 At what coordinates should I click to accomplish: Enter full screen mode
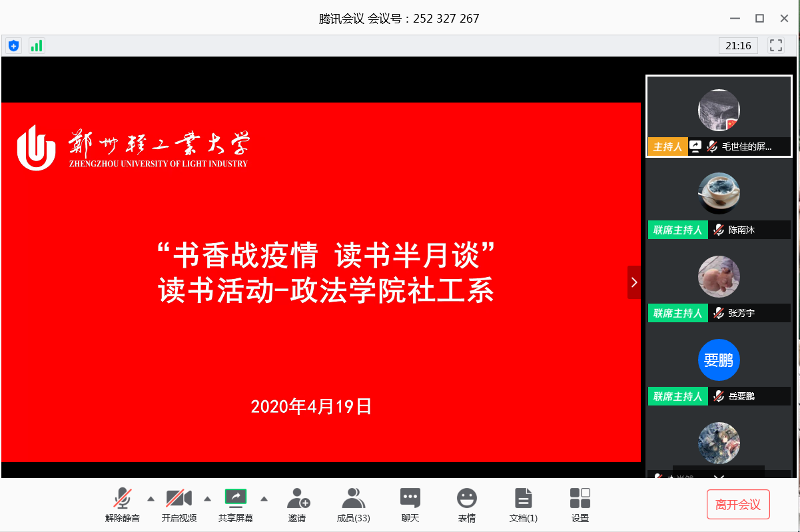click(x=775, y=45)
